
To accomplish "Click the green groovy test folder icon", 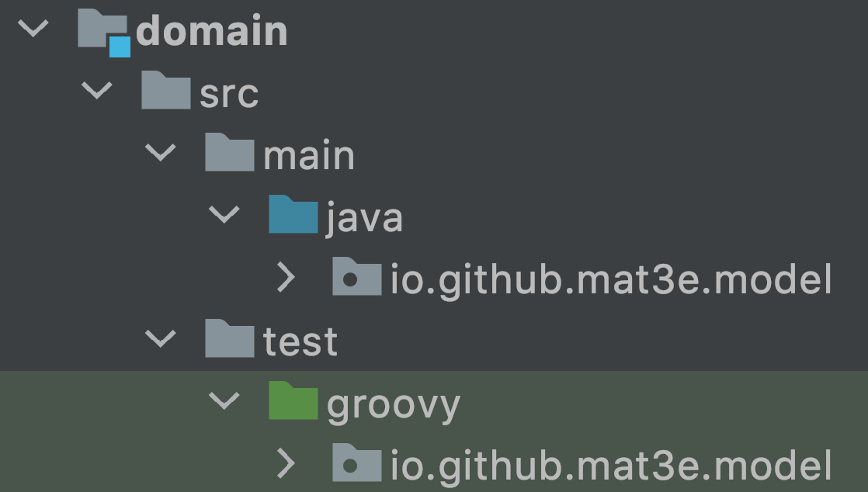I will (x=293, y=403).
